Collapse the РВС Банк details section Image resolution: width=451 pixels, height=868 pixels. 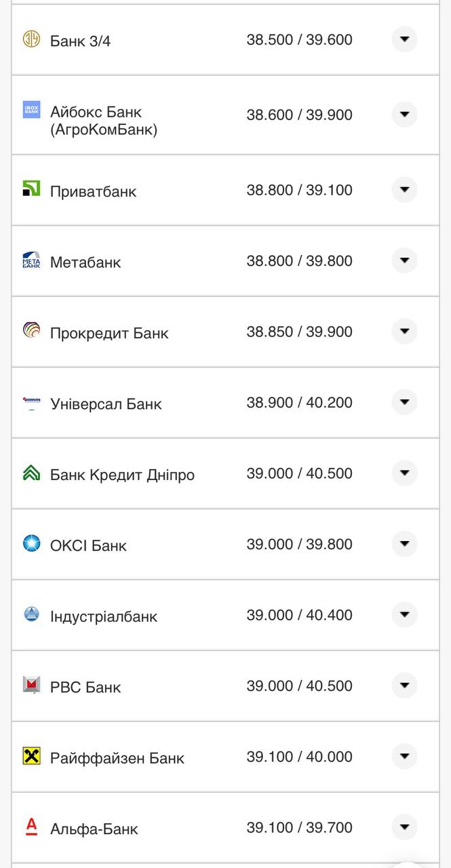pos(404,686)
